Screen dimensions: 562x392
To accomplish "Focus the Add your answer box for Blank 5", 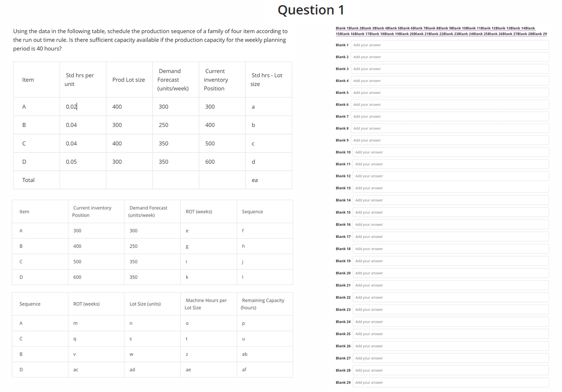I will (x=450, y=92).
